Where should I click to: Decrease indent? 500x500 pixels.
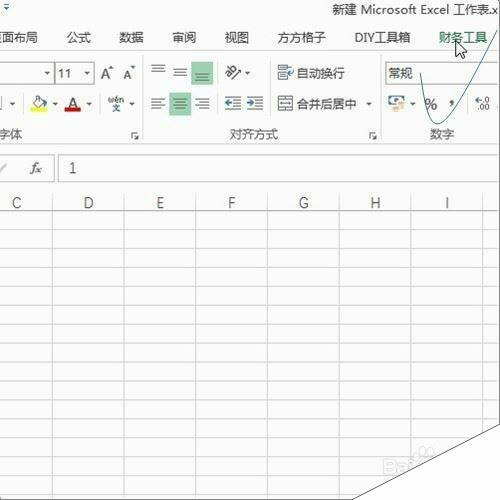pyautogui.click(x=233, y=103)
